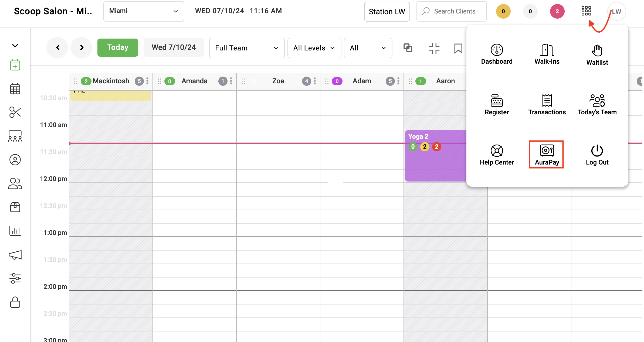Screen dimensions: 644x342
Task: Open the group classes sidebar icon
Action: 15,136
